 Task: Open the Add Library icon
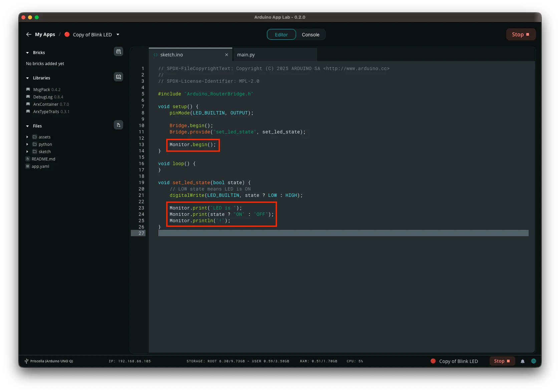pyautogui.click(x=118, y=77)
